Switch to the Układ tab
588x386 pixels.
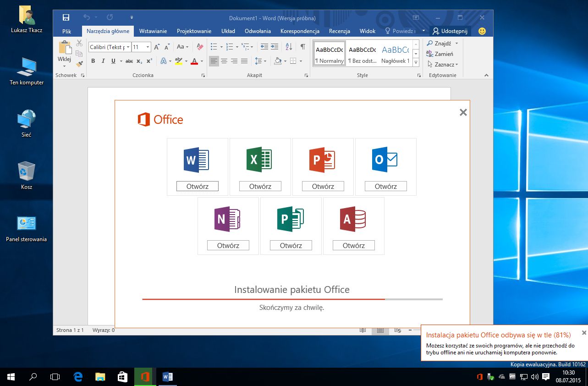pyautogui.click(x=228, y=31)
